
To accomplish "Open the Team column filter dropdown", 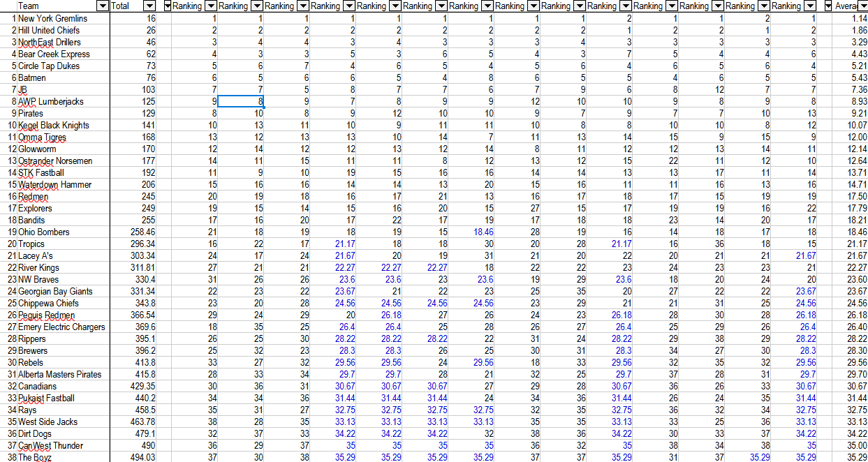I will tap(103, 6).
